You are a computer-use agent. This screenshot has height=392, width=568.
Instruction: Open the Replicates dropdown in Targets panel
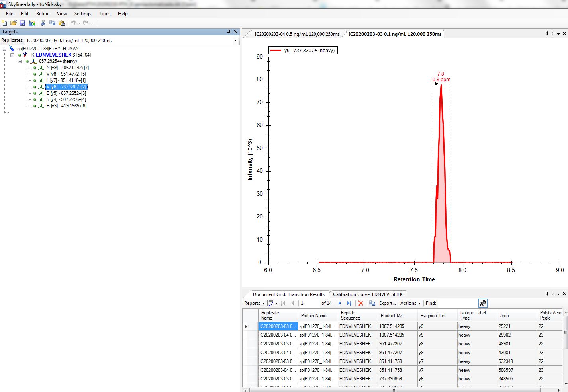(235, 41)
